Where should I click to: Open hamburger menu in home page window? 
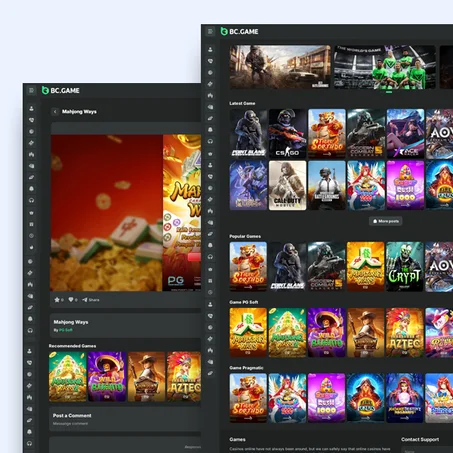[x=210, y=31]
